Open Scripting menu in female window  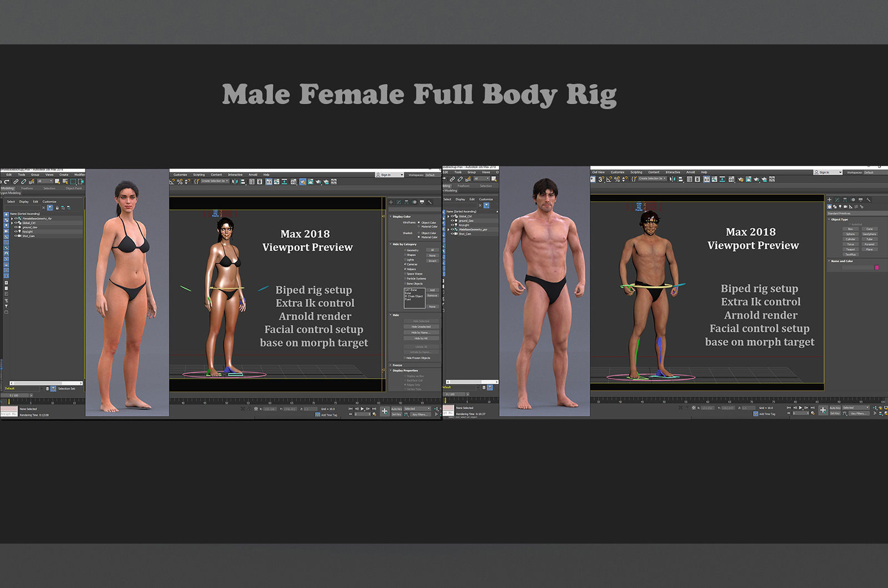click(x=199, y=175)
